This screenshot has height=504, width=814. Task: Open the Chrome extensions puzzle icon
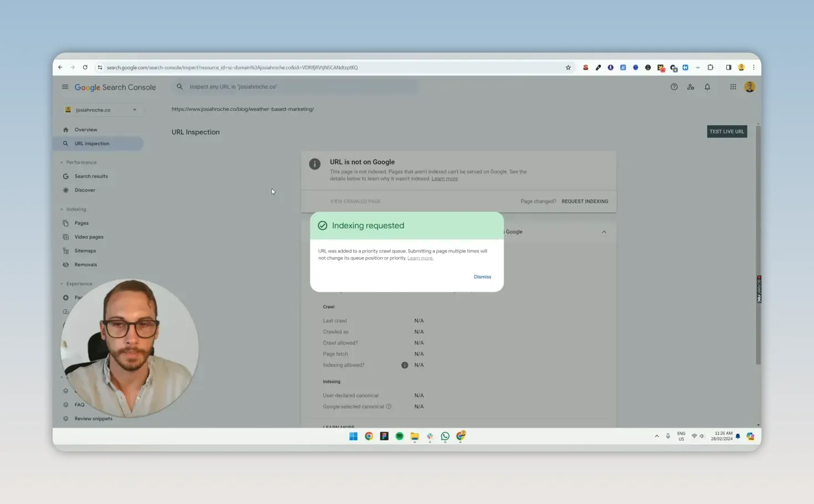pos(710,68)
